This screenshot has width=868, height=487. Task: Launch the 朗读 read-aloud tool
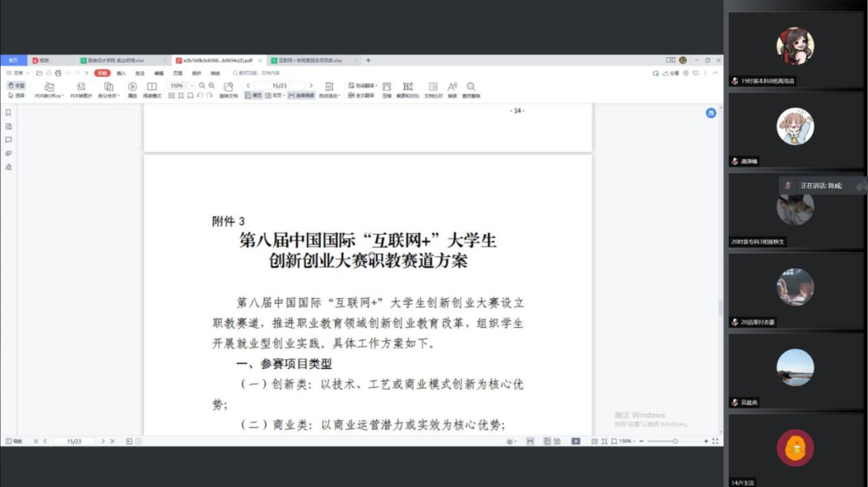pyautogui.click(x=452, y=89)
